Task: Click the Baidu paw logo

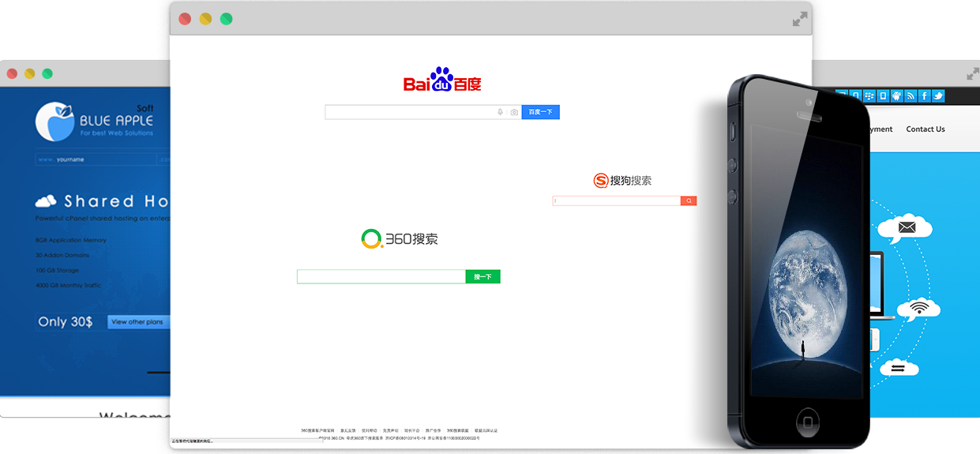Action: coord(441,79)
